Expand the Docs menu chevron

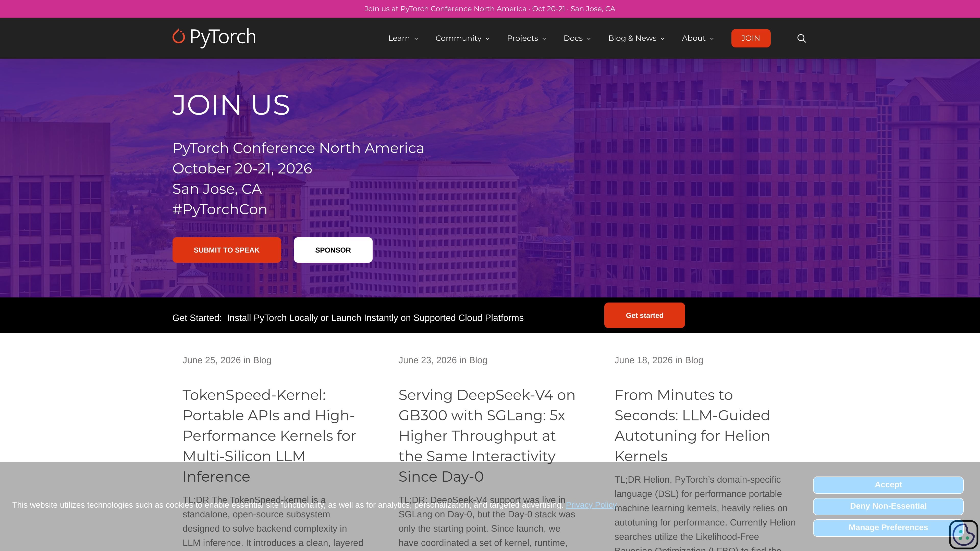tap(589, 39)
